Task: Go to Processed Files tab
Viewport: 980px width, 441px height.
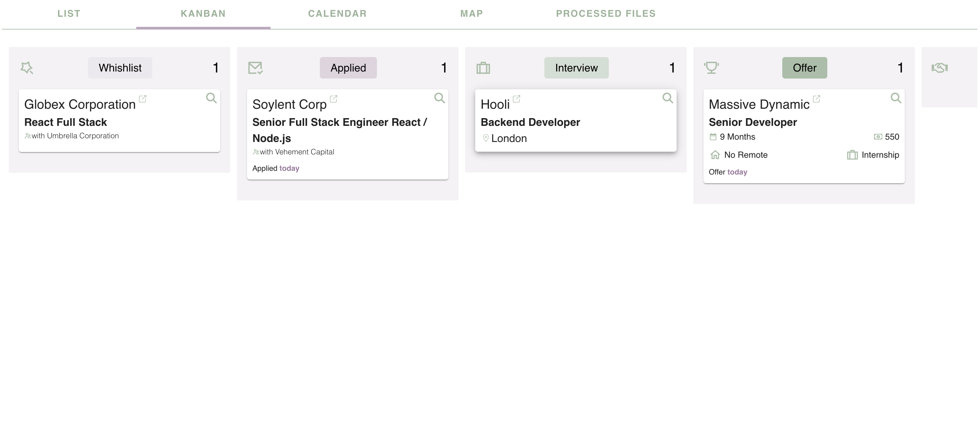Action: pyautogui.click(x=606, y=14)
